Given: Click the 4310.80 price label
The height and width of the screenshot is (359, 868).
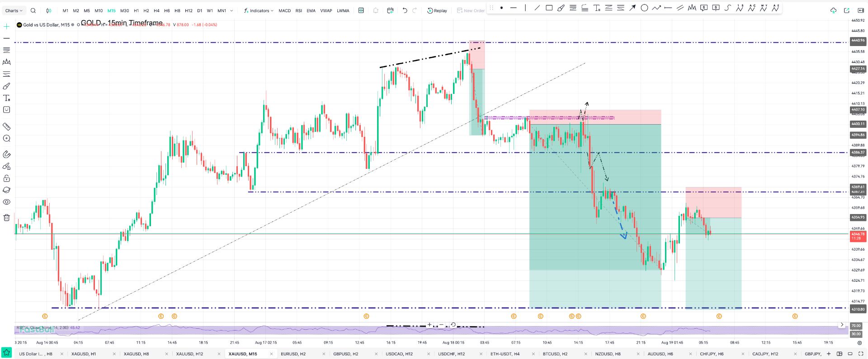Looking at the screenshot, I should [858, 309].
